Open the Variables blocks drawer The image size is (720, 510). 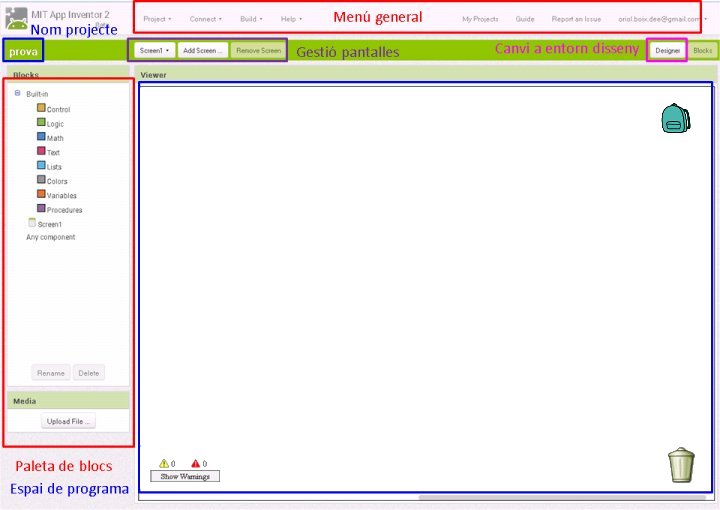click(60, 196)
